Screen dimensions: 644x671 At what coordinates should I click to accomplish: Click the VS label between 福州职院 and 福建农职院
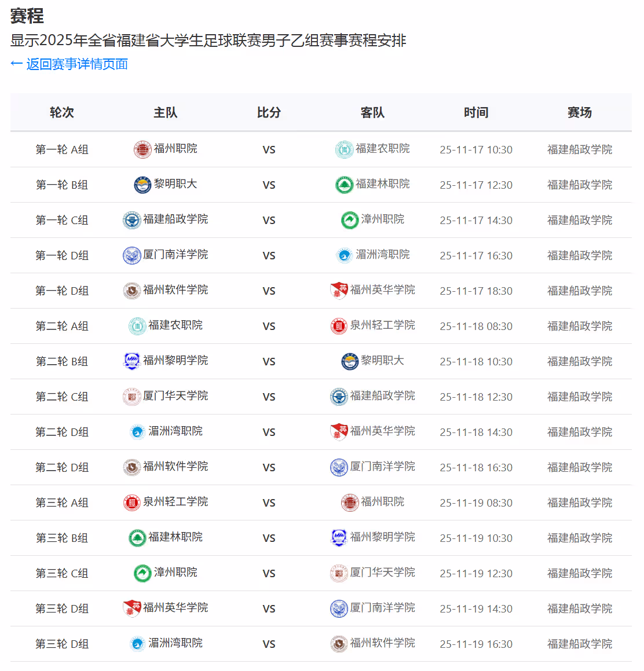(x=269, y=149)
